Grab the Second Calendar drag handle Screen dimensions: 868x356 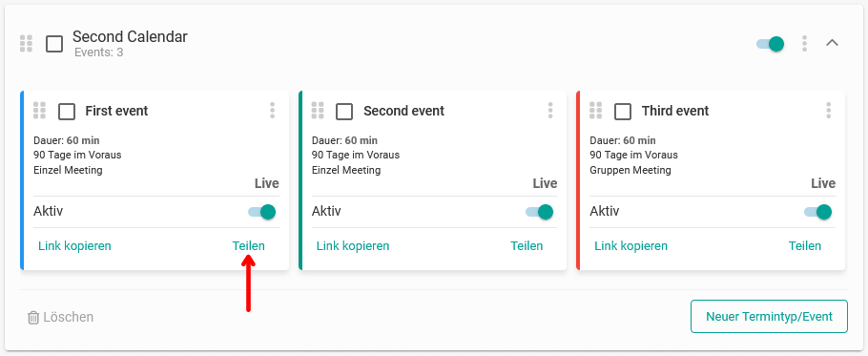26,44
